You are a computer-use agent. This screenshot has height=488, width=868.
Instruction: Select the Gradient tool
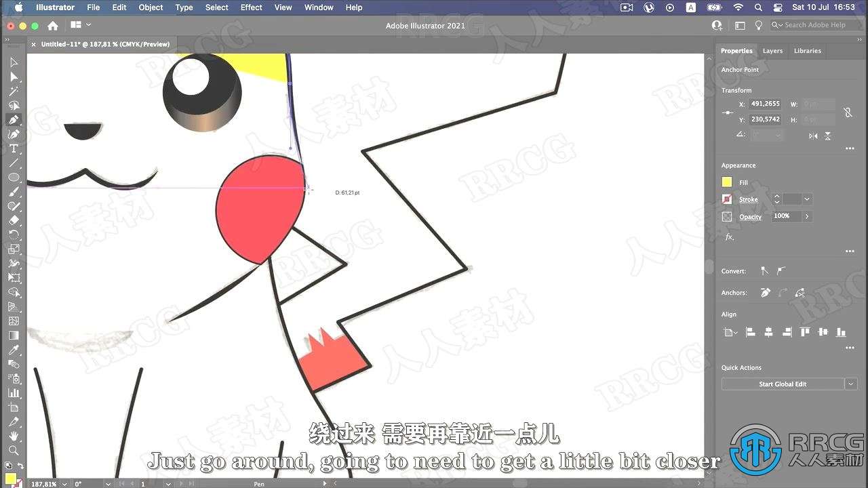tap(14, 335)
